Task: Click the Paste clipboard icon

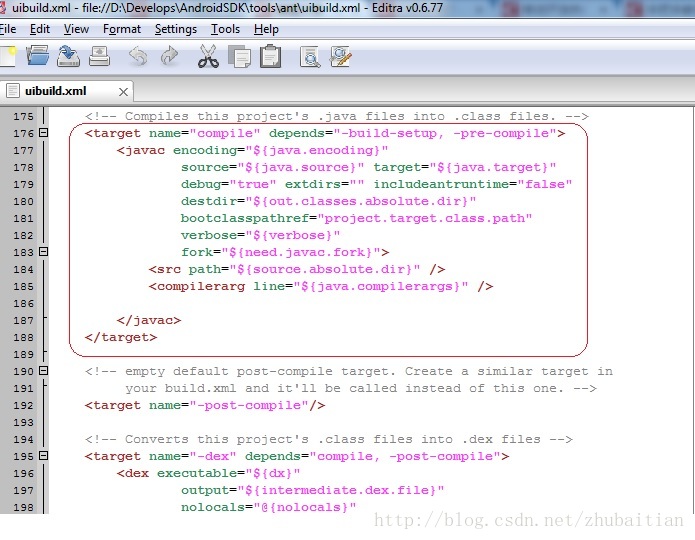Action: click(x=270, y=56)
